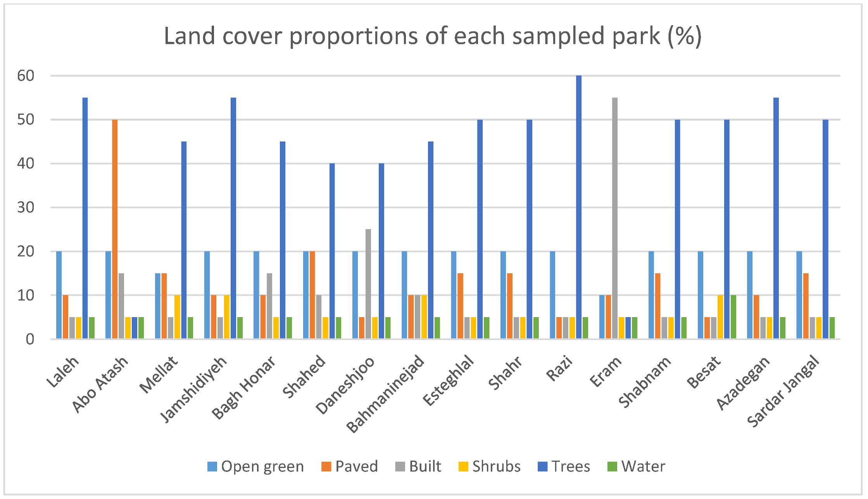Select the Trees bar for Jamshidiyeh

tap(233, 218)
